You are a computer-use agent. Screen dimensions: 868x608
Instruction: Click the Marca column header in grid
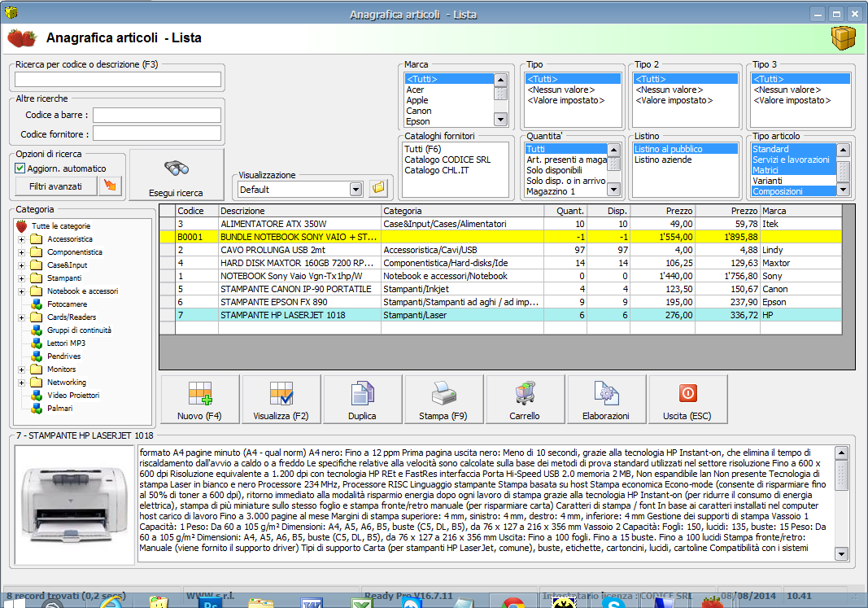(x=801, y=211)
